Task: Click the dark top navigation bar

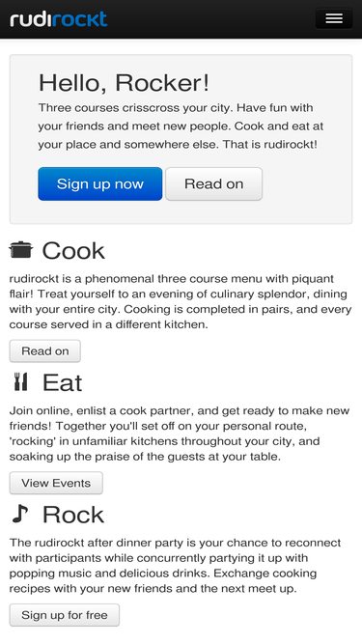Action: click(181, 19)
